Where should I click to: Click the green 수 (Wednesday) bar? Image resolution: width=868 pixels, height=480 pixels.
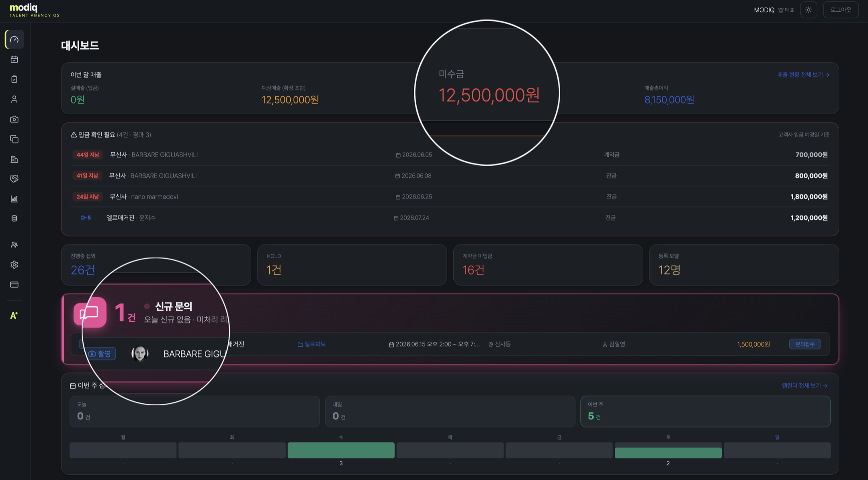click(x=341, y=450)
